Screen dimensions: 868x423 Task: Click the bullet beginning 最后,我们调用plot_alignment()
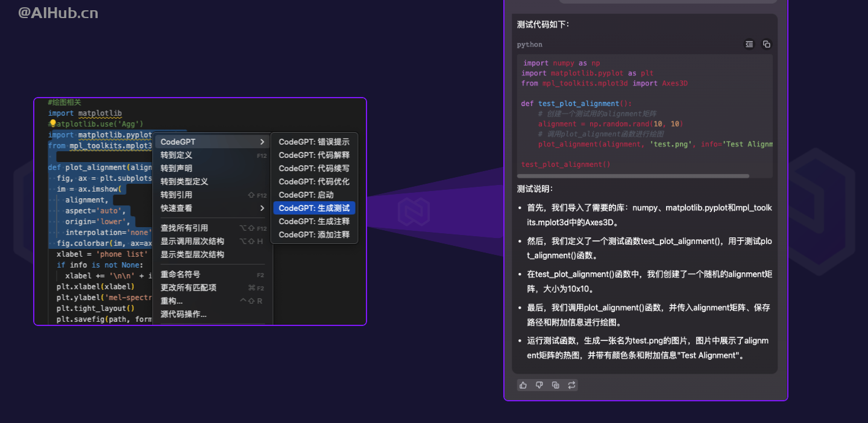pos(649,315)
